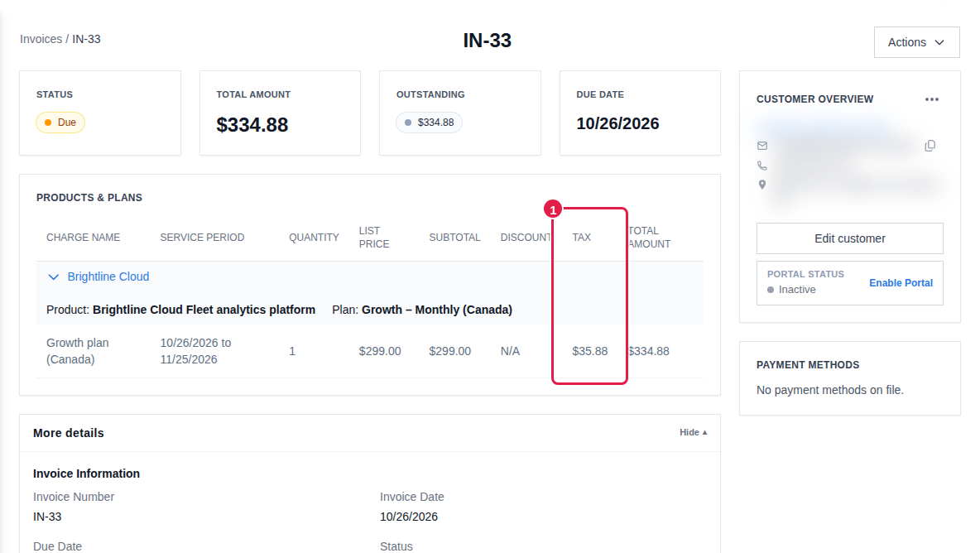Click the Due status badge

60,123
